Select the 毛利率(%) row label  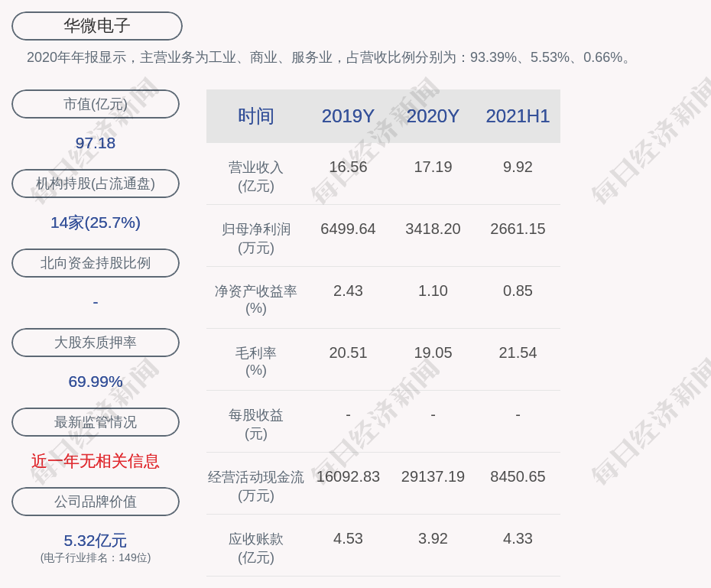[256, 362]
